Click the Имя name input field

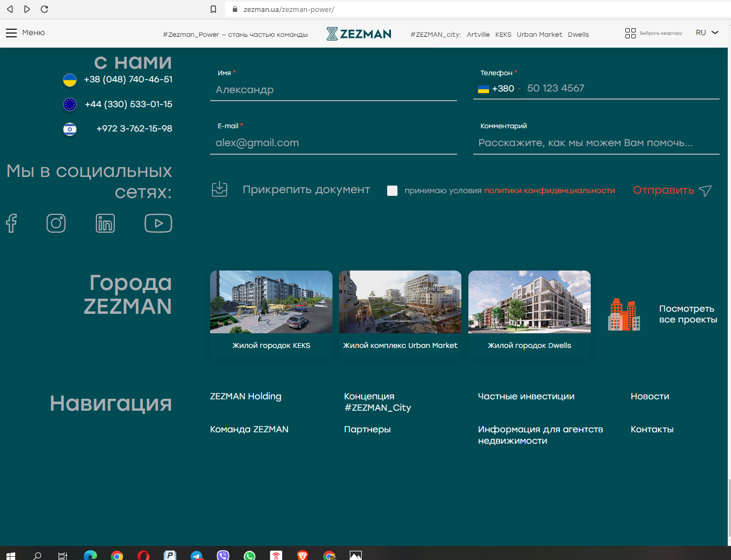tap(334, 90)
